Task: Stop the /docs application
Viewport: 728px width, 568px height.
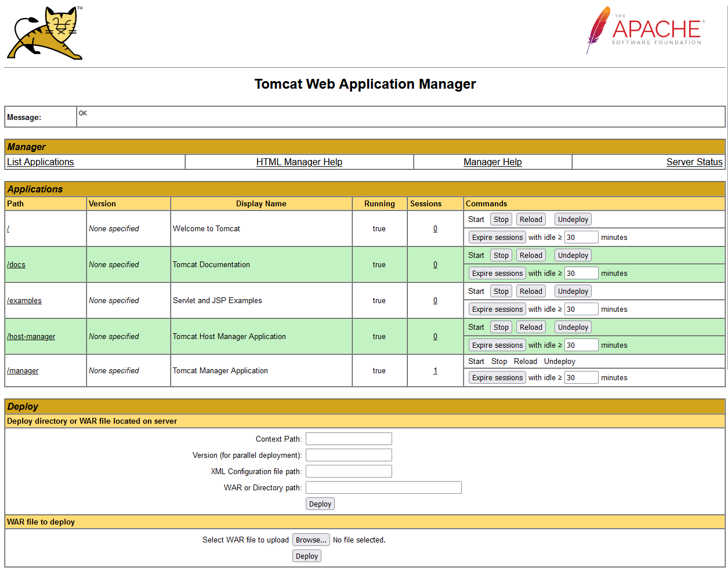Action: pos(501,256)
